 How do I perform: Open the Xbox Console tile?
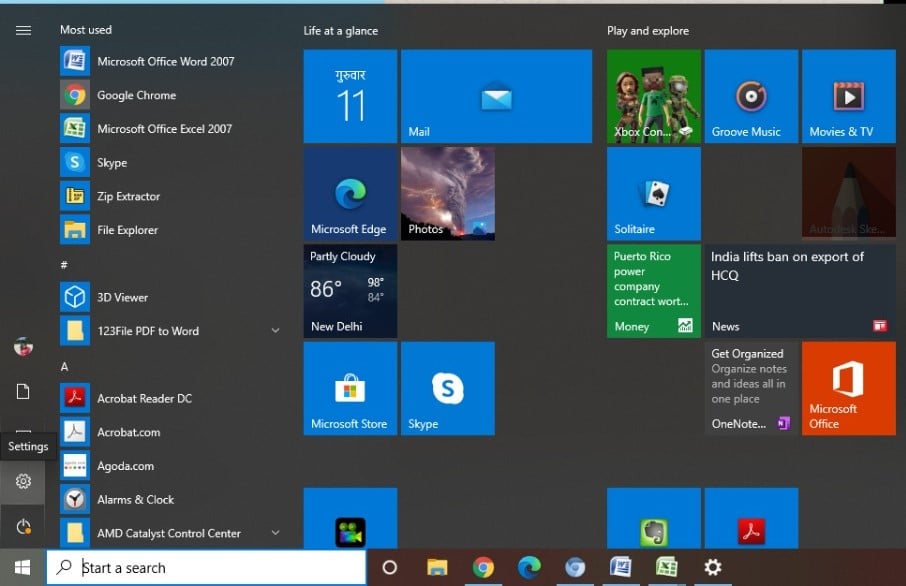[x=653, y=95]
